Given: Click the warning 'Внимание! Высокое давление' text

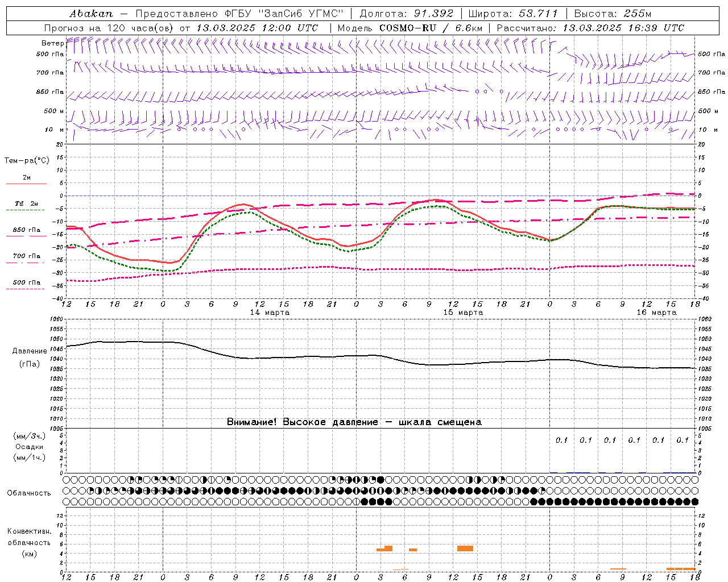Looking at the screenshot, I should (x=303, y=422).
